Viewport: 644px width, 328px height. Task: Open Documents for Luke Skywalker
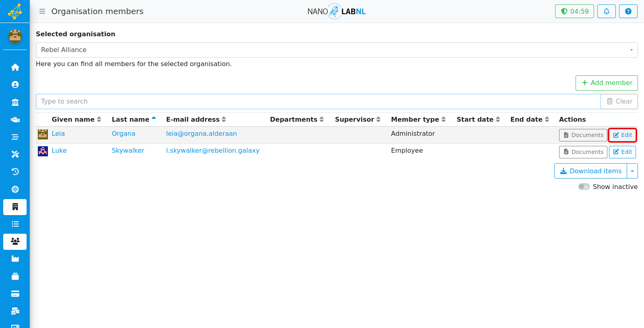click(583, 152)
